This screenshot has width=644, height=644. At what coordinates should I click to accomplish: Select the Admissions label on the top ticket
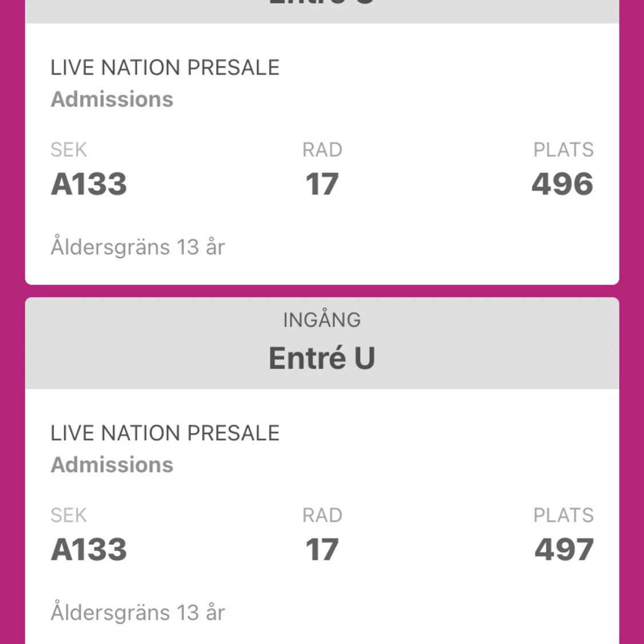pos(112,99)
